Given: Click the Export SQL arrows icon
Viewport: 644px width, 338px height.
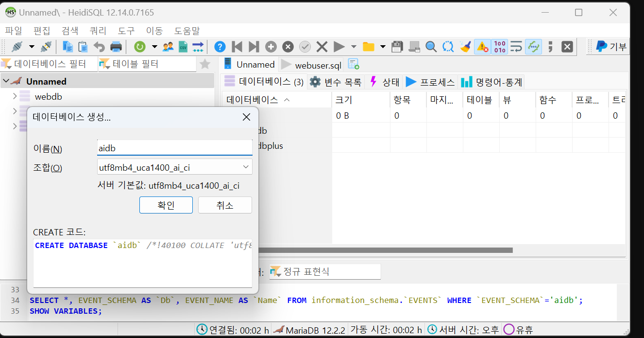Looking at the screenshot, I should pos(198,47).
